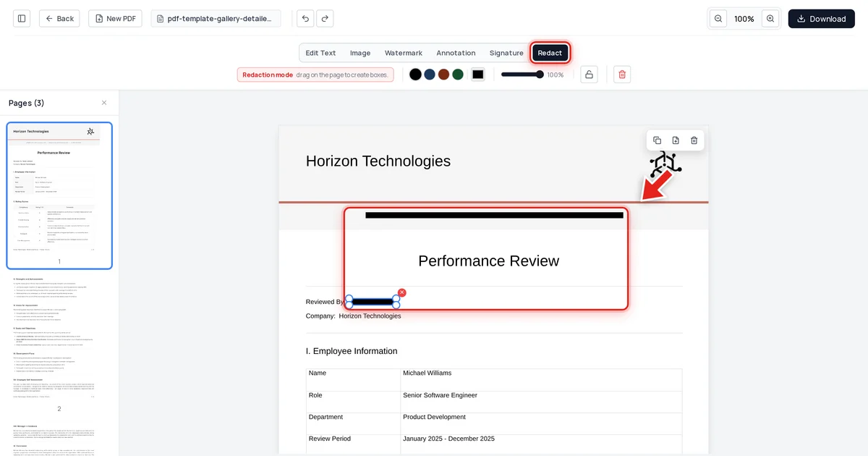The width and height of the screenshot is (868, 456).
Task: Click the 'Company: Horizon Technologies' line
Action: coord(353,316)
